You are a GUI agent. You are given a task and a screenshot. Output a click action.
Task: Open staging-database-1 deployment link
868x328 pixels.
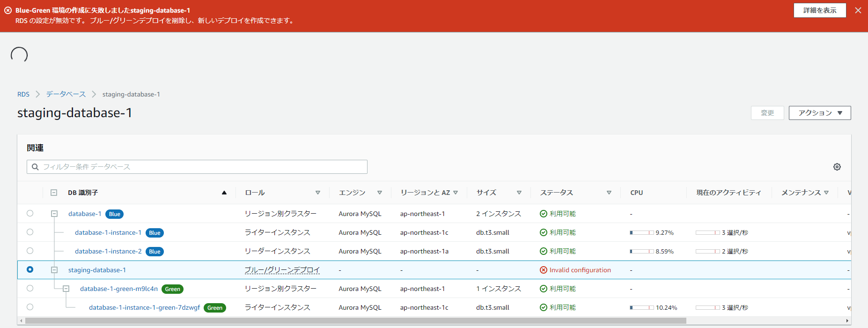pyautogui.click(x=97, y=270)
